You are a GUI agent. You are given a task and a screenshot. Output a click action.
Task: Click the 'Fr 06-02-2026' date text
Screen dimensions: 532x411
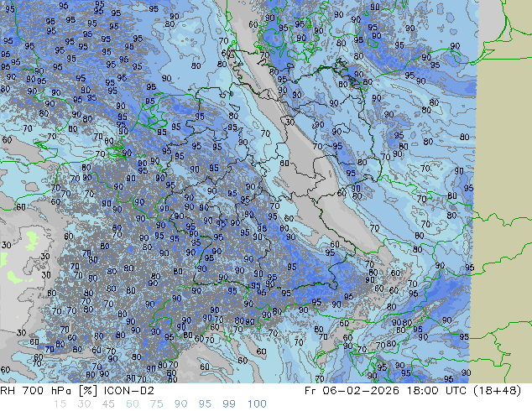(x=352, y=391)
